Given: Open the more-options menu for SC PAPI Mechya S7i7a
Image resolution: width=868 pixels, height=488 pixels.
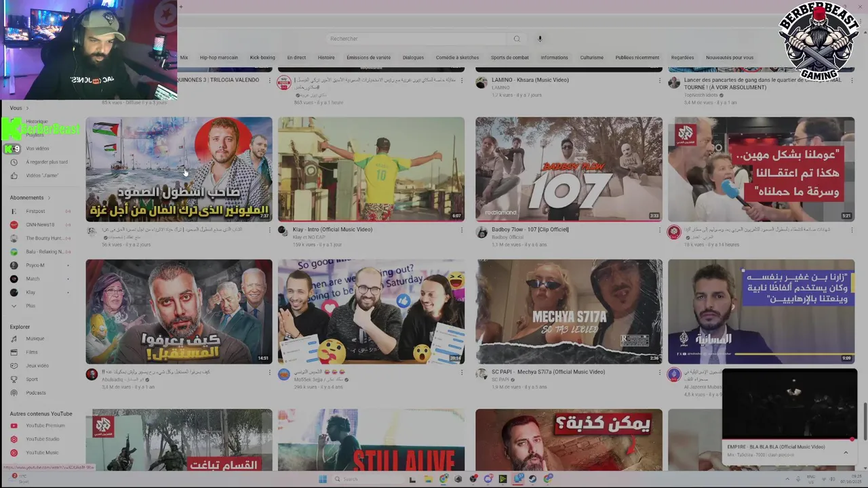Looking at the screenshot, I should 659,373.
